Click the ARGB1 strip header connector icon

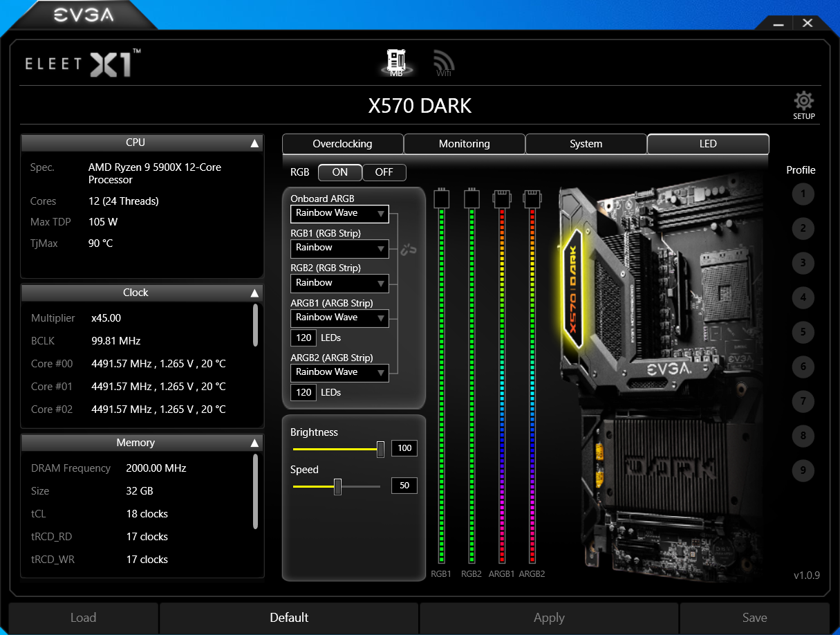click(x=502, y=199)
